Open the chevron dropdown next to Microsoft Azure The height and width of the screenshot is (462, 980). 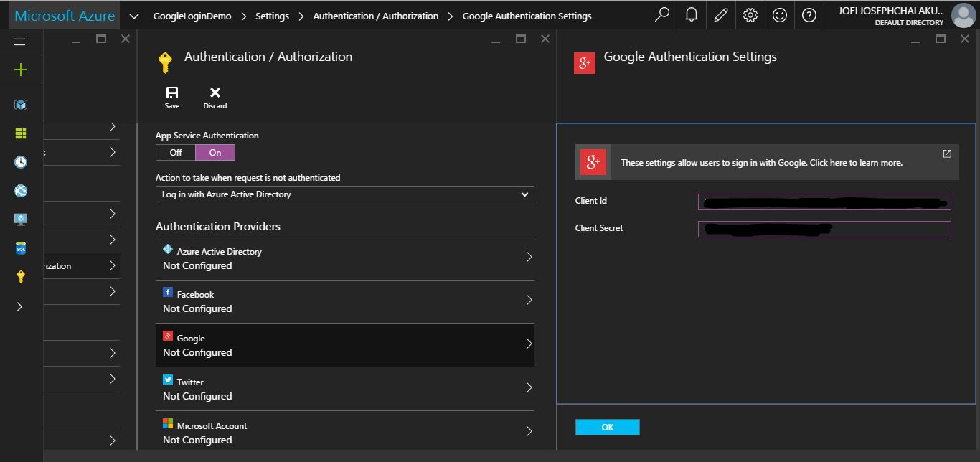(134, 16)
